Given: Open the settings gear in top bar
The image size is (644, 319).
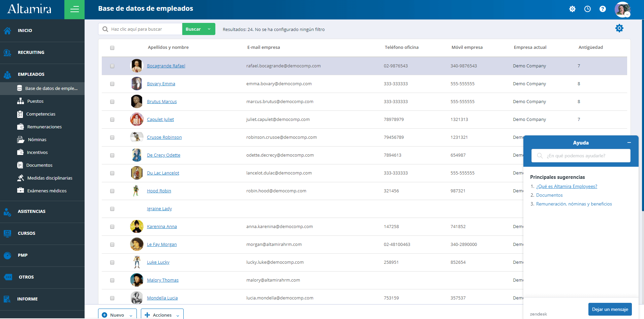Looking at the screenshot, I should point(572,9).
